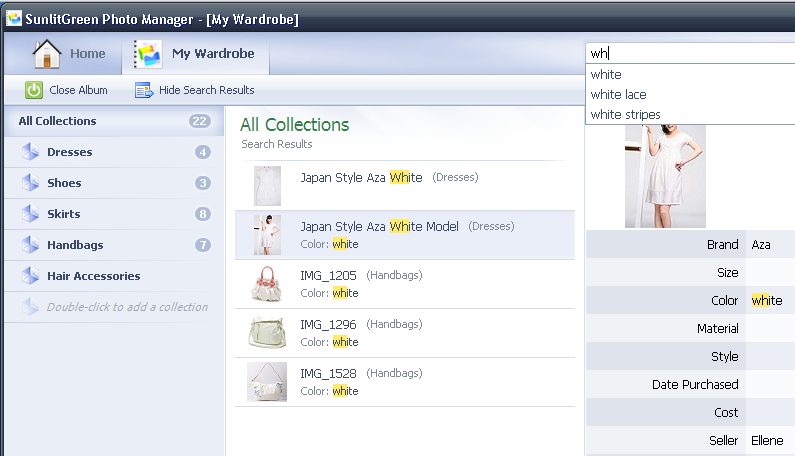Click the Handbags collection crystal icon
This screenshot has height=456, width=795.
click(x=30, y=244)
